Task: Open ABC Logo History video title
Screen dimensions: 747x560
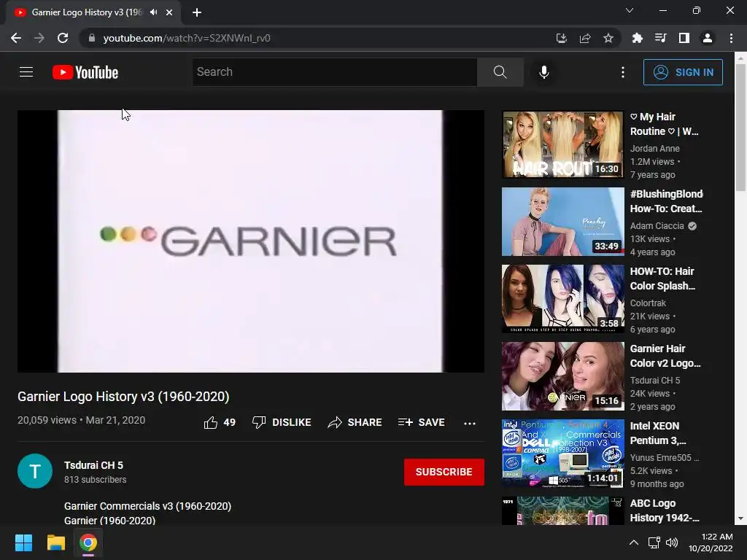Action: click(x=665, y=510)
